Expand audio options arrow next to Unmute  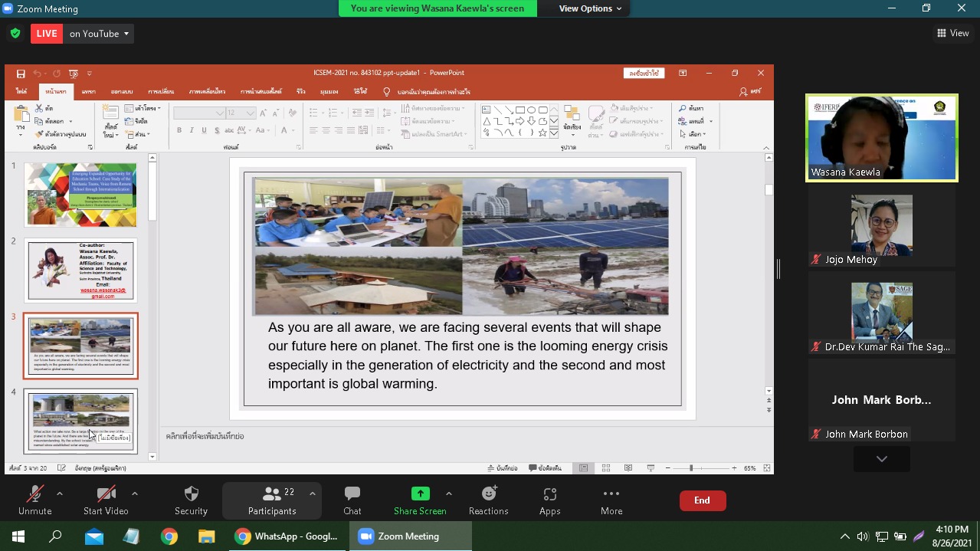coord(60,494)
